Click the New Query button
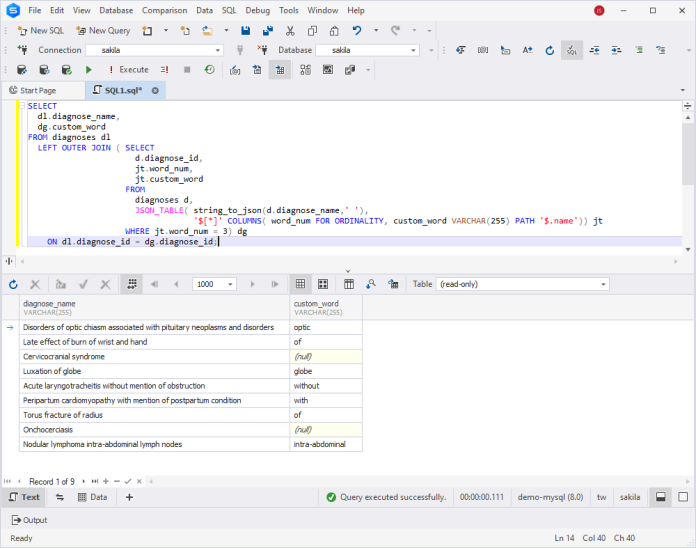The image size is (696, 548). click(102, 31)
